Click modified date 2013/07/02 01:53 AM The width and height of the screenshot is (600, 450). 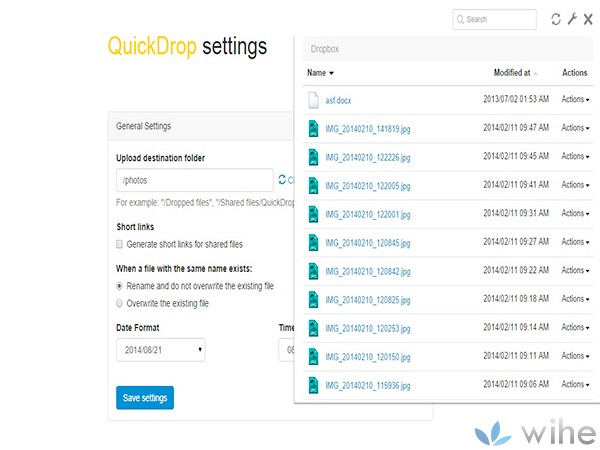click(x=516, y=99)
